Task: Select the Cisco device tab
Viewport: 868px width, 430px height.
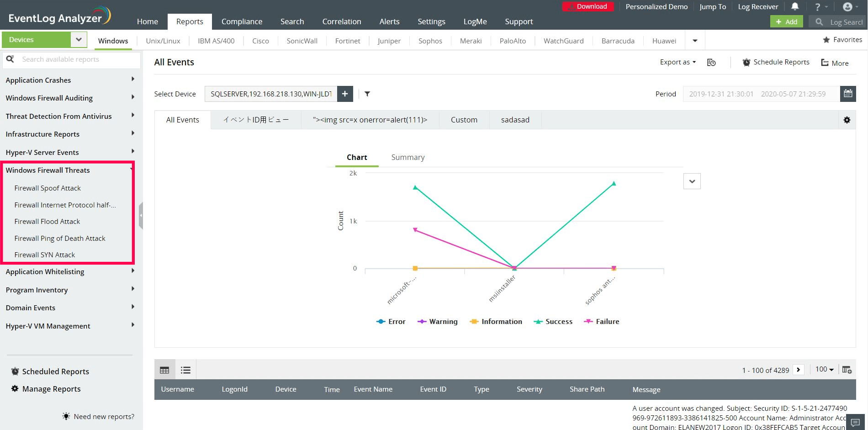Action: pos(260,41)
